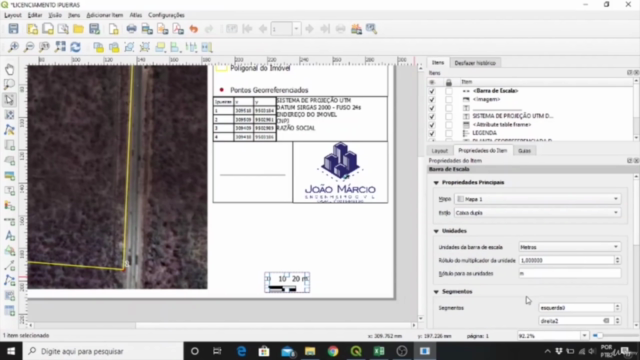Screen dimensions: 640x360
Task: Collapse the Unidades section
Action: coord(436,231)
